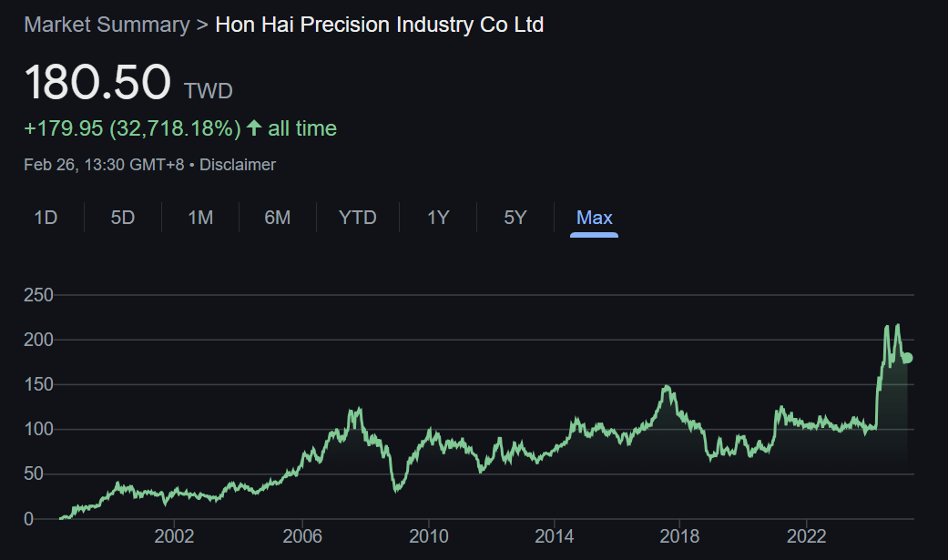Viewport: 948px width, 560px height.
Task: Open the Market Summary breadcrumb link
Action: point(107,25)
